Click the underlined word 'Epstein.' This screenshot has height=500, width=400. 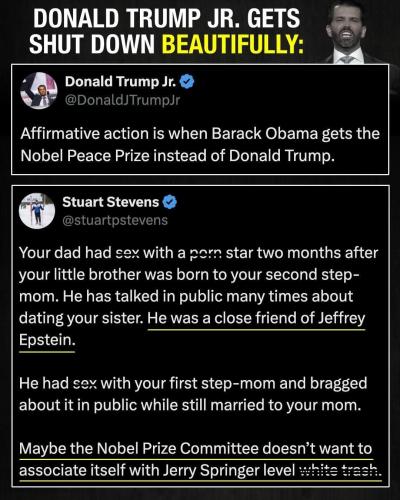pos(47,340)
